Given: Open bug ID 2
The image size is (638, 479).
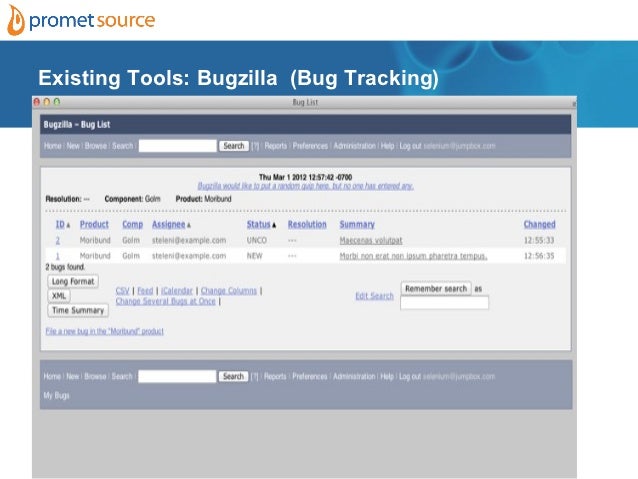Looking at the screenshot, I should click(x=58, y=241).
